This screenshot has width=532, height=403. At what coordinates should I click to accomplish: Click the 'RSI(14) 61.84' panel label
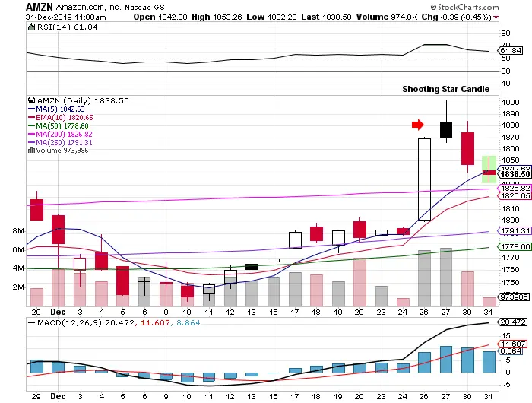click(x=67, y=27)
